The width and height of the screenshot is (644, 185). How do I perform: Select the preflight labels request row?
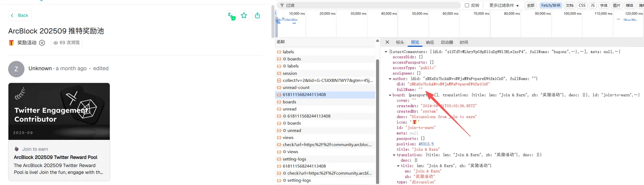pyautogui.click(x=325, y=66)
